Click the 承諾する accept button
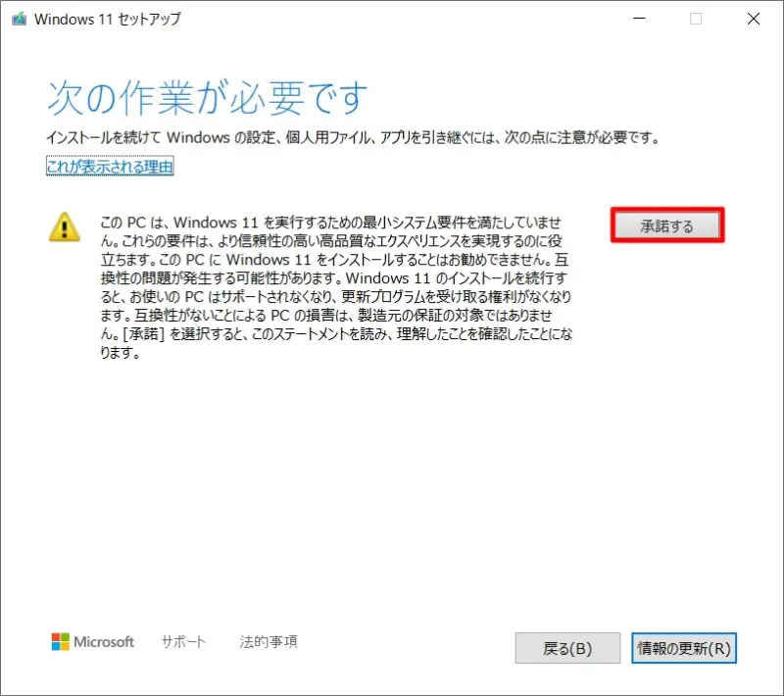The image size is (784, 696). click(x=667, y=225)
